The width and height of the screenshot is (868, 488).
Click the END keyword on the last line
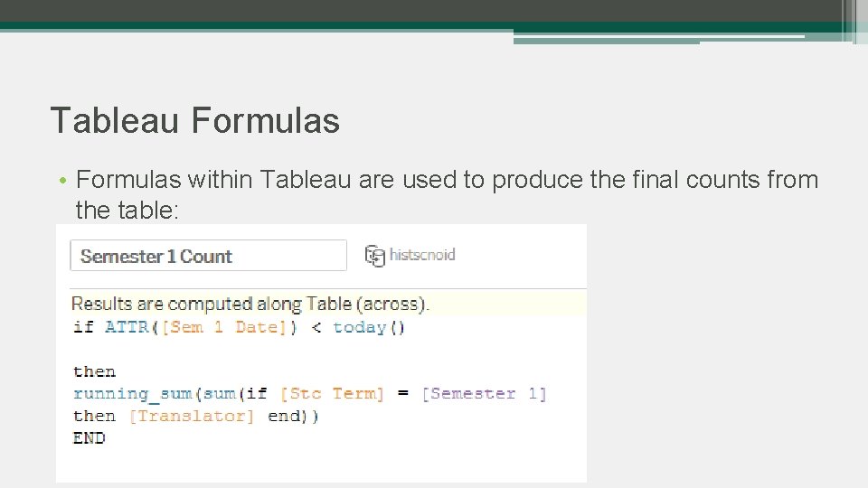(90, 438)
